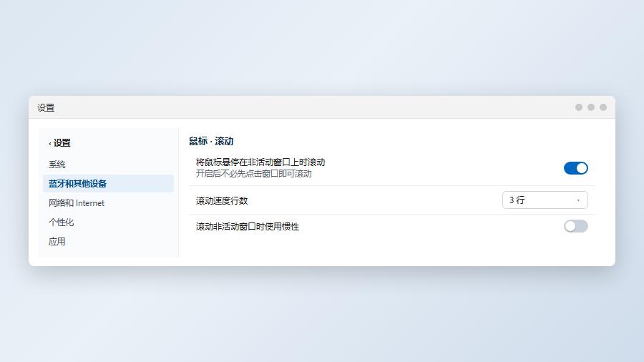The height and width of the screenshot is (362, 644).
Task: Click the 设置 window title text
Action: pos(46,107)
